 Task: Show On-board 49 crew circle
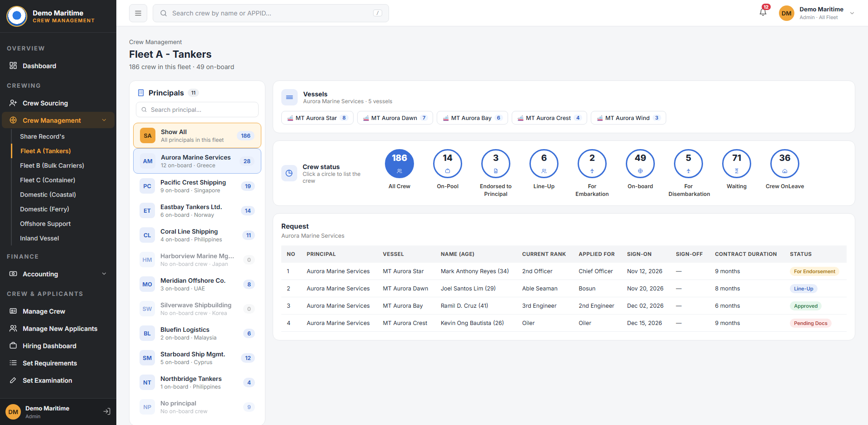640,164
